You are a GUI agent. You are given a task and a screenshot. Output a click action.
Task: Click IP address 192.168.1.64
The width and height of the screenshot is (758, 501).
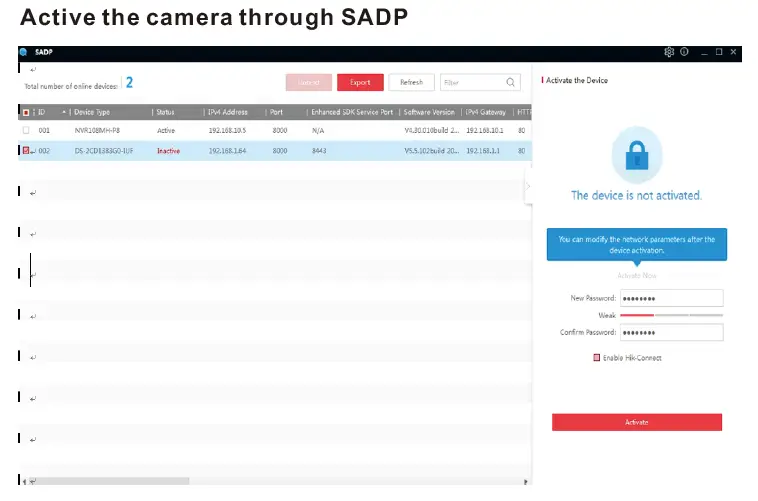coord(227,151)
